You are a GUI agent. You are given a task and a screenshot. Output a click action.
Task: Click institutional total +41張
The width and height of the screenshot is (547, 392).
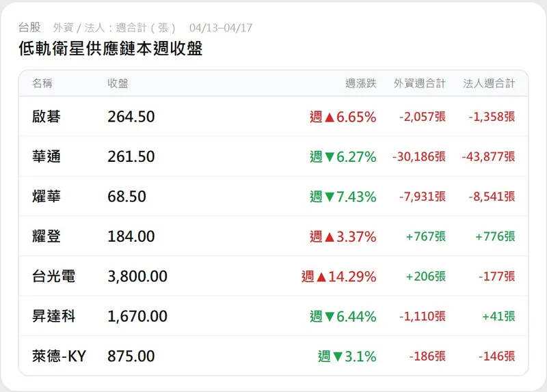tap(498, 316)
